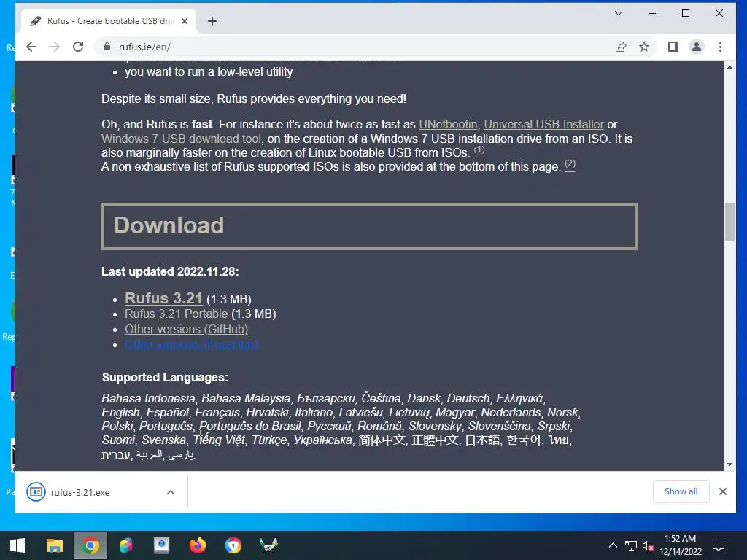Click the 'Supported Languages:' heading
Screen dimensions: 747x560
[165, 377]
